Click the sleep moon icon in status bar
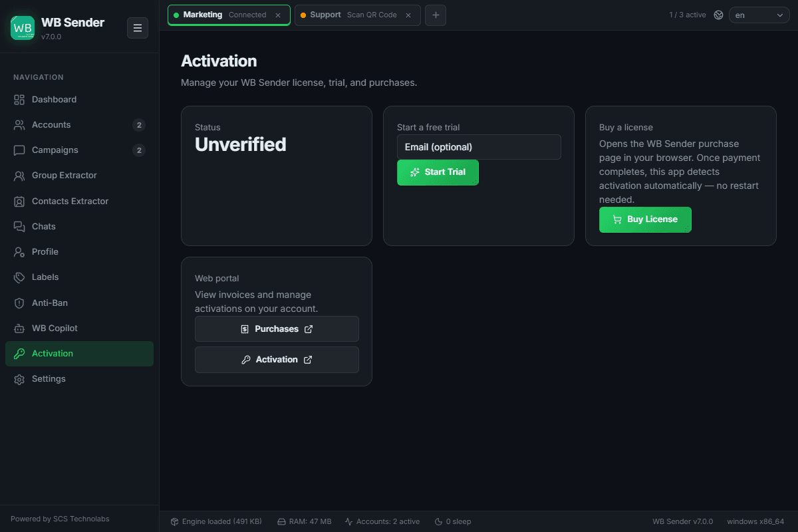This screenshot has width=798, height=532. [438, 521]
